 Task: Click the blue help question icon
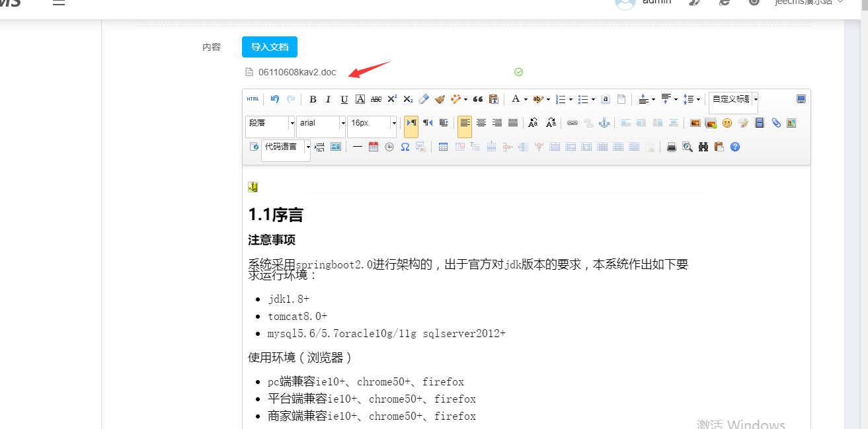point(735,147)
